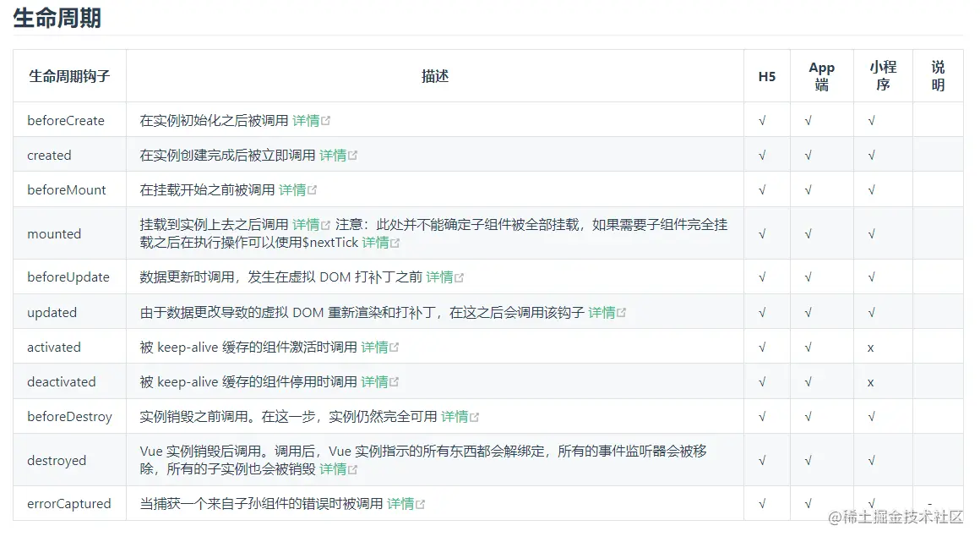Click the external-link icon in the deactivated row
Screen dimensions: 980x542
[395, 382]
